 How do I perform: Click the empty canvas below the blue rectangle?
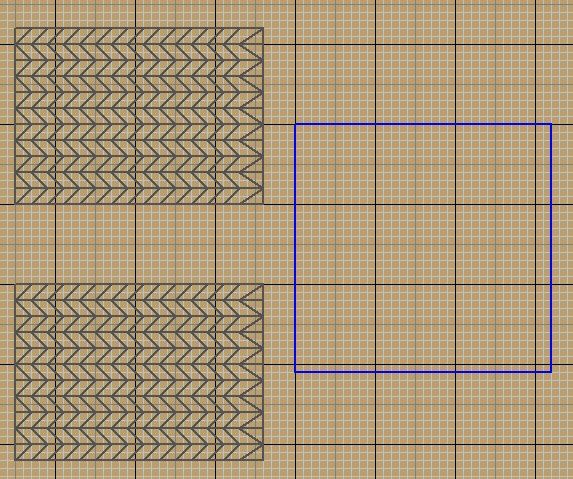[x=423, y=426]
